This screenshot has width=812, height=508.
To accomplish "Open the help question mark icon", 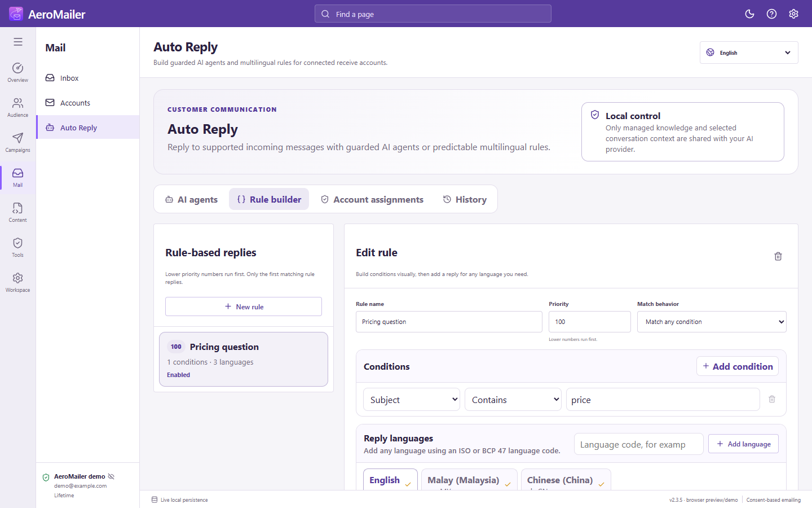I will 771,14.
